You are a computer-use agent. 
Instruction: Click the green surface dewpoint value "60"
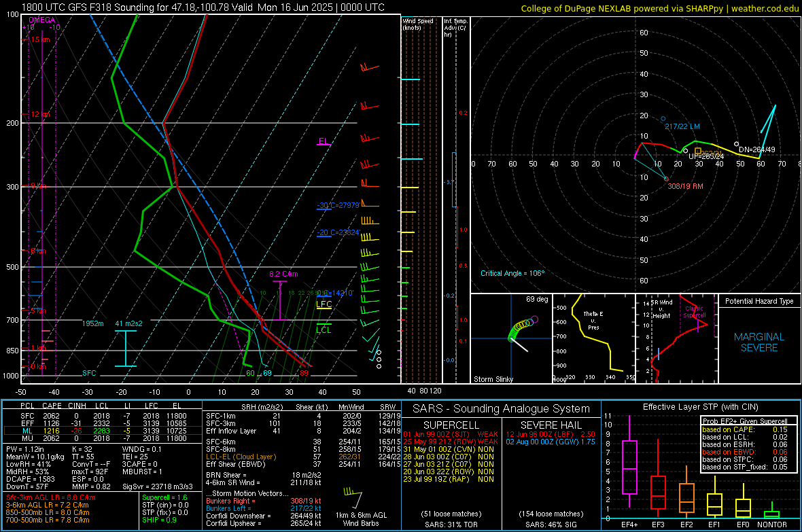(x=250, y=373)
